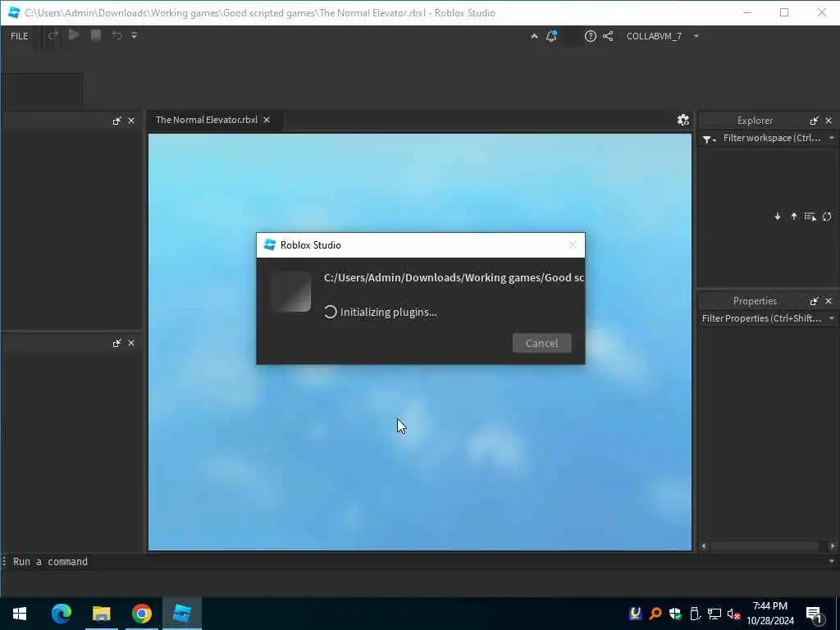
Task: Open the COLLABVM_7 account dropdown
Action: 663,36
